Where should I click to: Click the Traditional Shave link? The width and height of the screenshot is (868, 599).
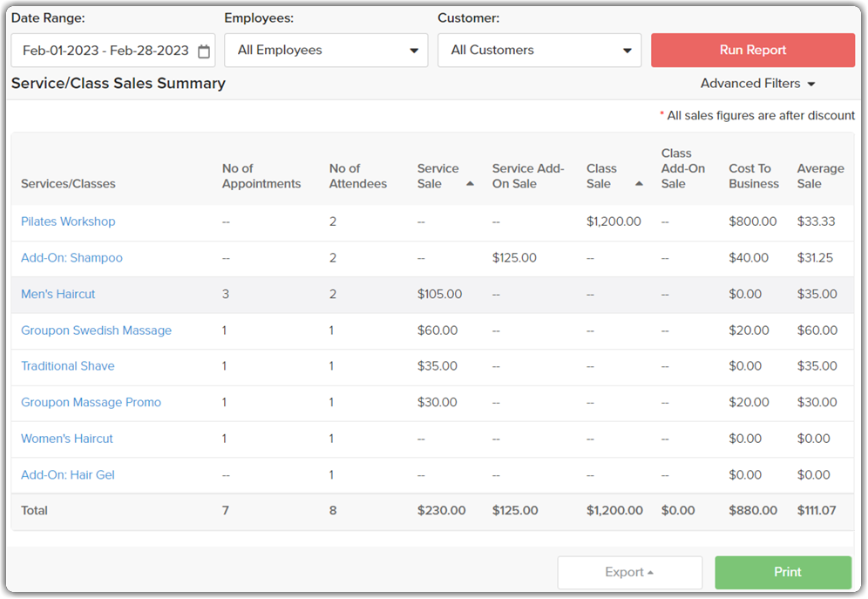point(68,366)
